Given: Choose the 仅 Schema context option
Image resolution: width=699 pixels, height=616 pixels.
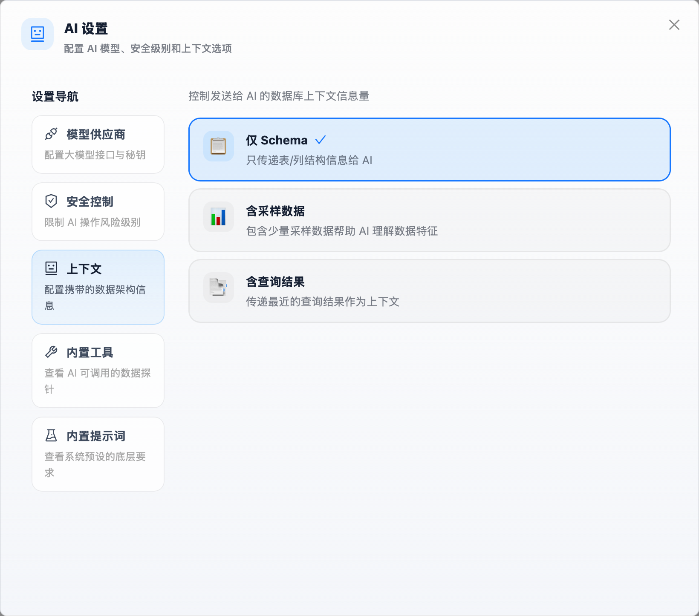Looking at the screenshot, I should click(x=430, y=150).
